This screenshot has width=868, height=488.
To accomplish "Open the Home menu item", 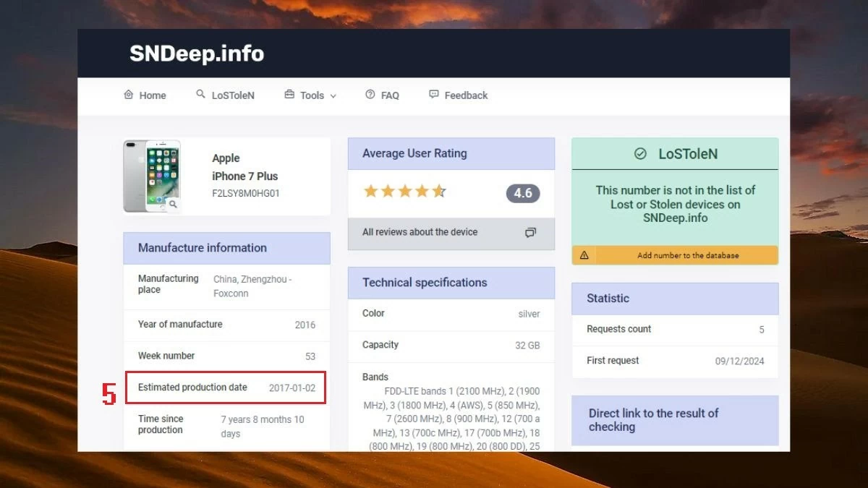I will click(x=153, y=95).
